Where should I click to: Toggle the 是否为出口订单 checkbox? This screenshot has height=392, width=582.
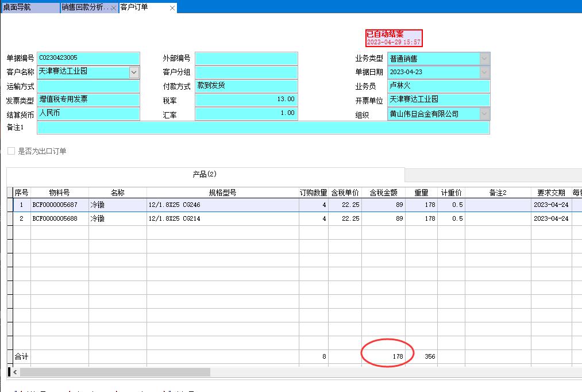[x=11, y=151]
